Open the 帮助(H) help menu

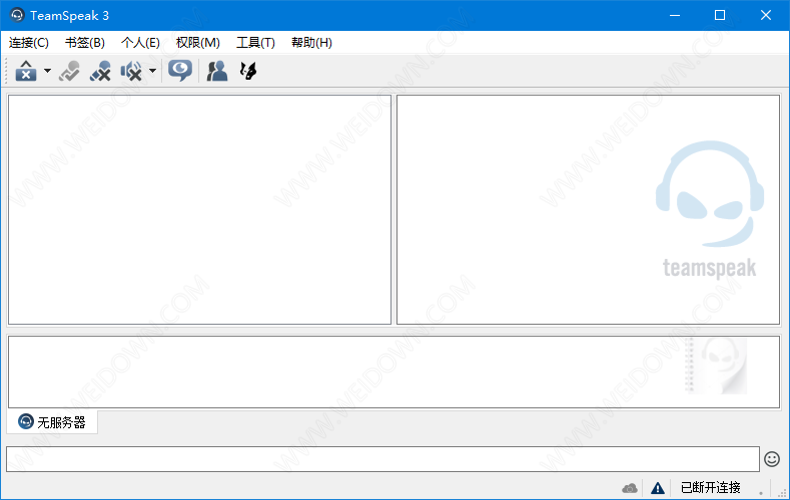tap(311, 42)
